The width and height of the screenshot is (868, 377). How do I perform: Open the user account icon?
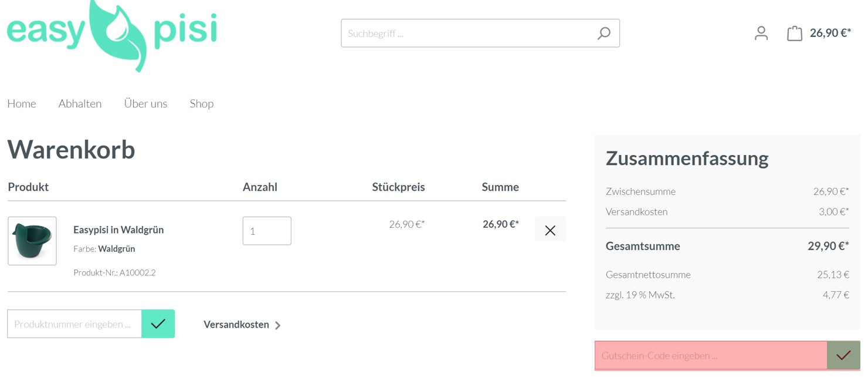(x=761, y=33)
